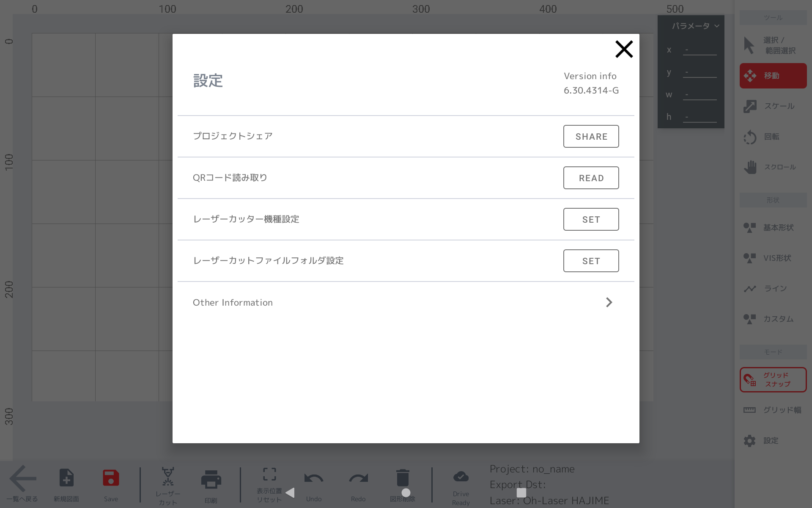Image resolution: width=812 pixels, height=508 pixels.
Task: Click the x parameter input field
Action: 700,50
